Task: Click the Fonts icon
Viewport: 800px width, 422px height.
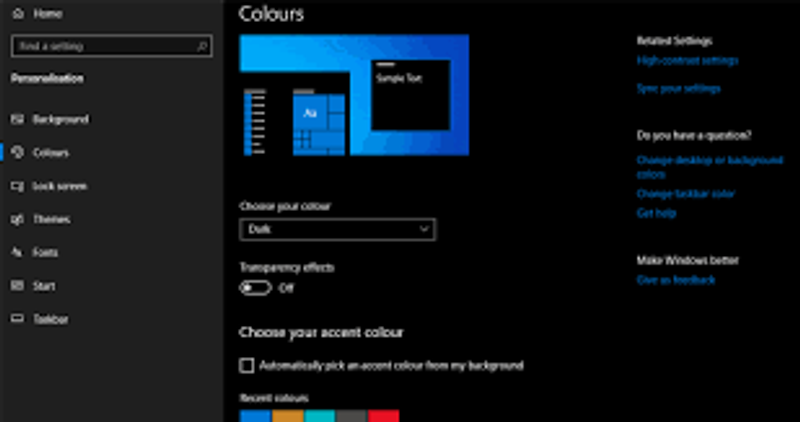Action: [18, 252]
